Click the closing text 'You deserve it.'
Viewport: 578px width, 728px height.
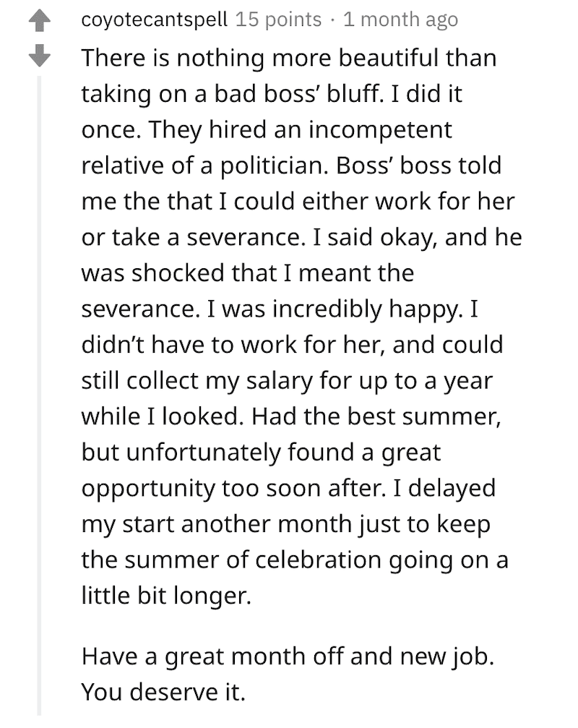click(163, 693)
